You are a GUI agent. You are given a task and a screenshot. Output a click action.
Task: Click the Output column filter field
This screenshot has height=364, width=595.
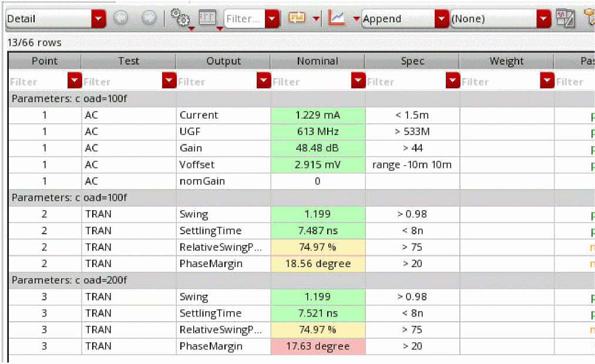(x=216, y=82)
